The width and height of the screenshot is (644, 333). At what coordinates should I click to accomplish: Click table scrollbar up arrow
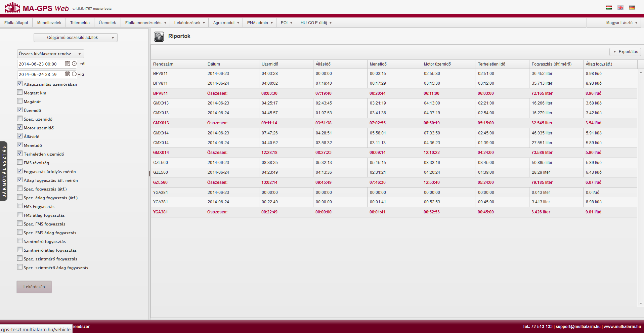click(641, 72)
